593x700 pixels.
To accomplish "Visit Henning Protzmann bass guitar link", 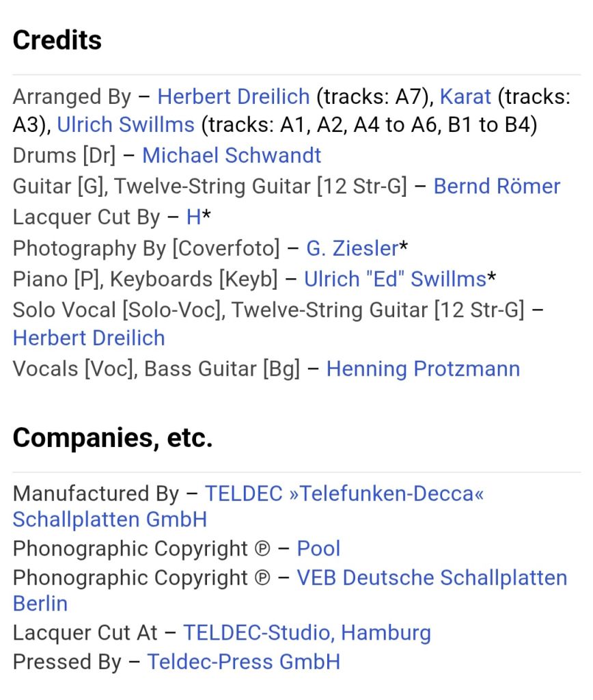I will pos(423,369).
